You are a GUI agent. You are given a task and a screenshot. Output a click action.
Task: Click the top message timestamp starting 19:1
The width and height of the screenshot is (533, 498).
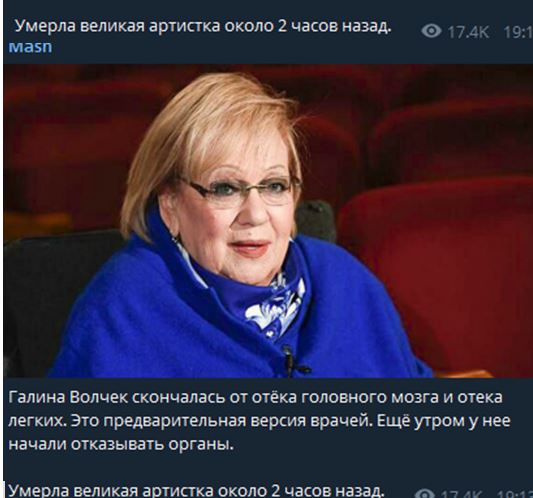click(518, 32)
